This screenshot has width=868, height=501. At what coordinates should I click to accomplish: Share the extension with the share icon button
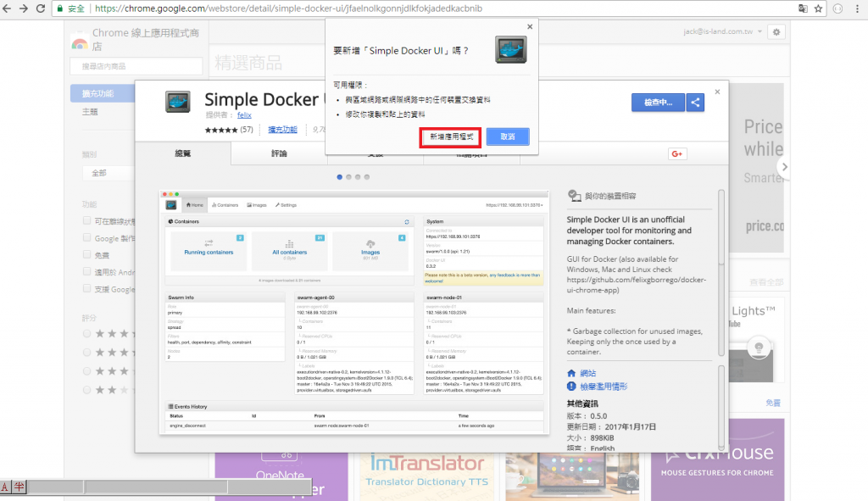pyautogui.click(x=695, y=103)
